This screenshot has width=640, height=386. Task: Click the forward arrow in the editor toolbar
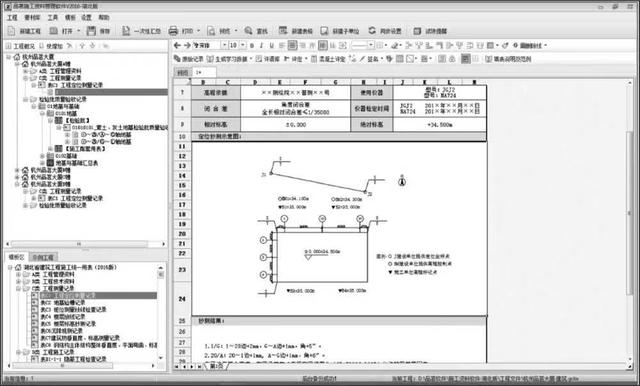click(187, 45)
